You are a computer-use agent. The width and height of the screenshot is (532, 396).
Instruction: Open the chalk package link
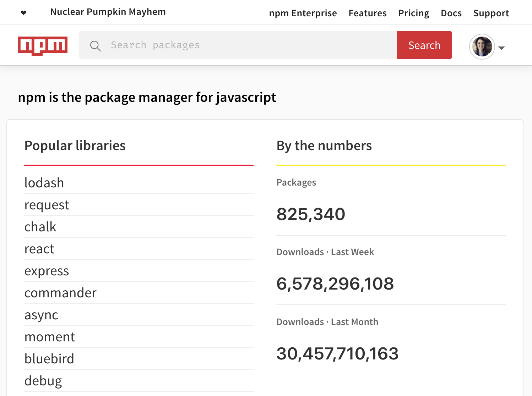pyautogui.click(x=40, y=227)
